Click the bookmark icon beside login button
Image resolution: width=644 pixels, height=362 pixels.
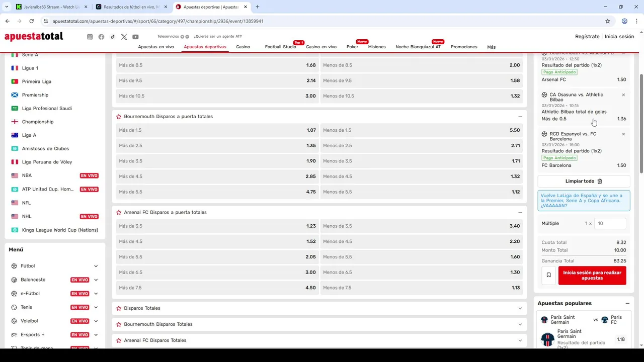point(548,275)
